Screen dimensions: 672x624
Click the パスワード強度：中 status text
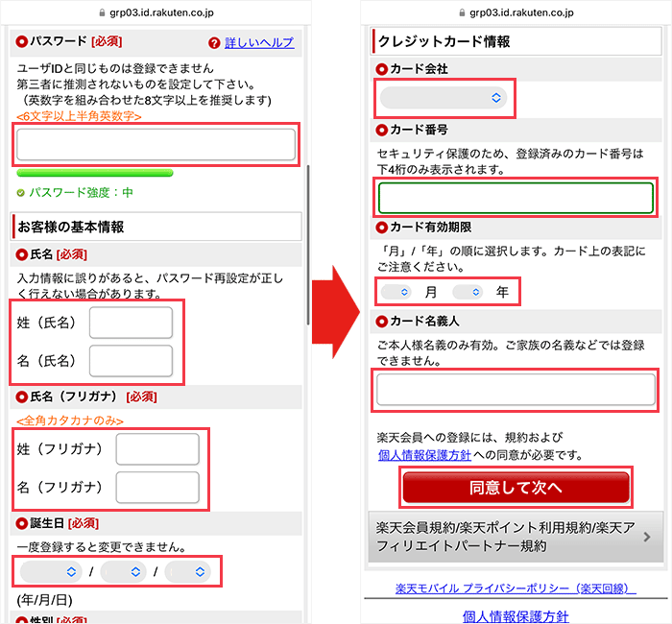coord(81,193)
